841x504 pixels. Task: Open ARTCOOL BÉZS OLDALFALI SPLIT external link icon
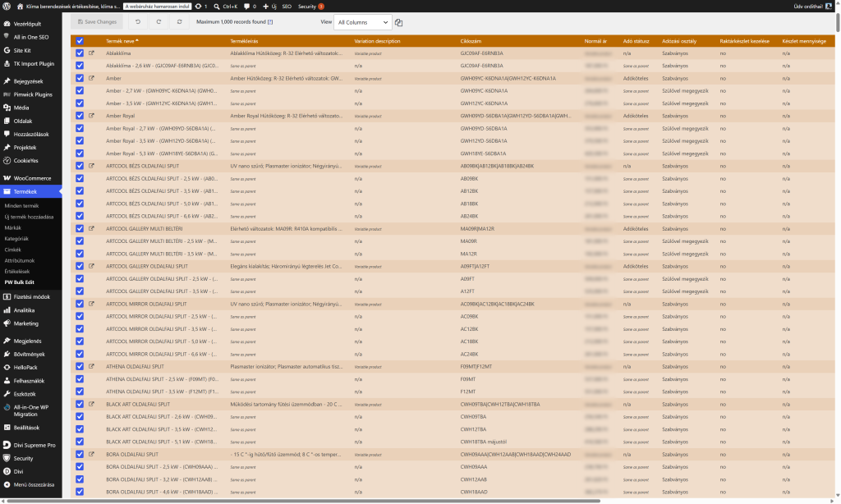[x=91, y=166]
